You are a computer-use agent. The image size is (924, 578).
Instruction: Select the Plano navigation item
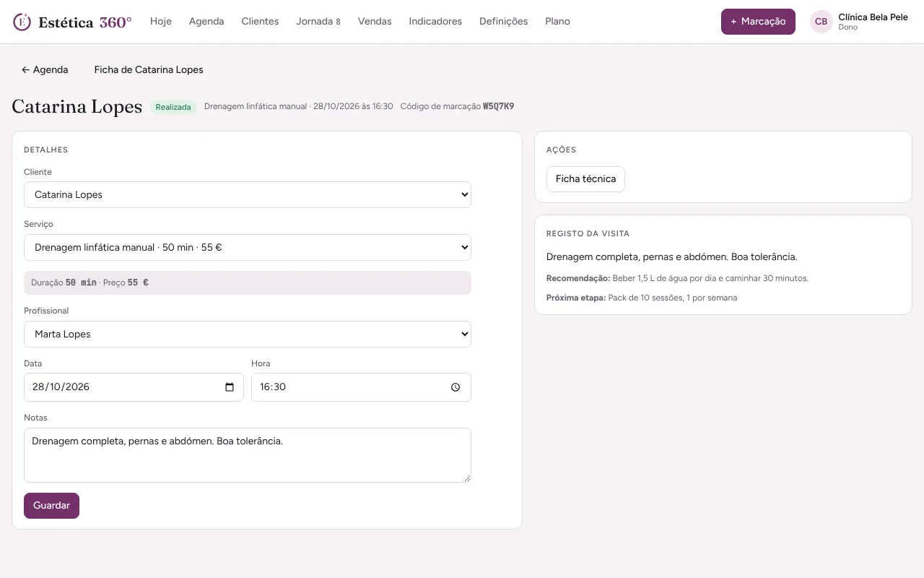pyautogui.click(x=558, y=22)
